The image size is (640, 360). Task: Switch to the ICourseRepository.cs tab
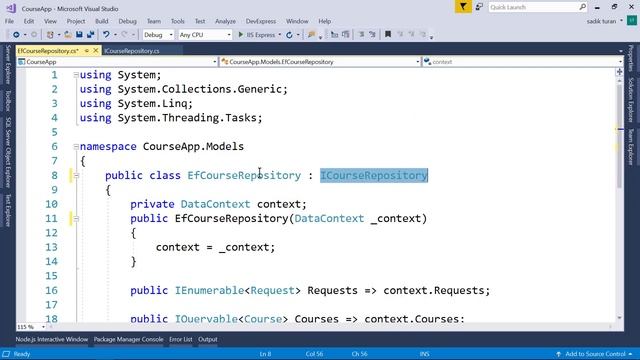[132, 51]
